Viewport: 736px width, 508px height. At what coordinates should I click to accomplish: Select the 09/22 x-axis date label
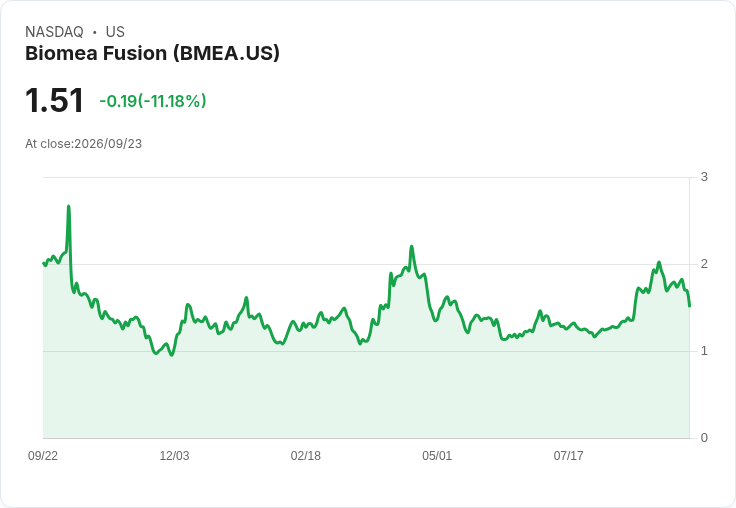pyautogui.click(x=43, y=455)
